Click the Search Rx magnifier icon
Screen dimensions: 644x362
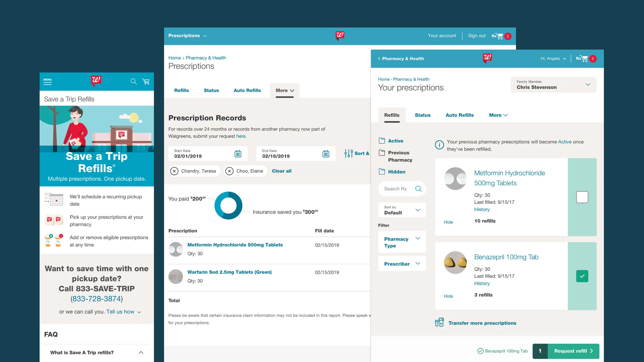[418, 189]
